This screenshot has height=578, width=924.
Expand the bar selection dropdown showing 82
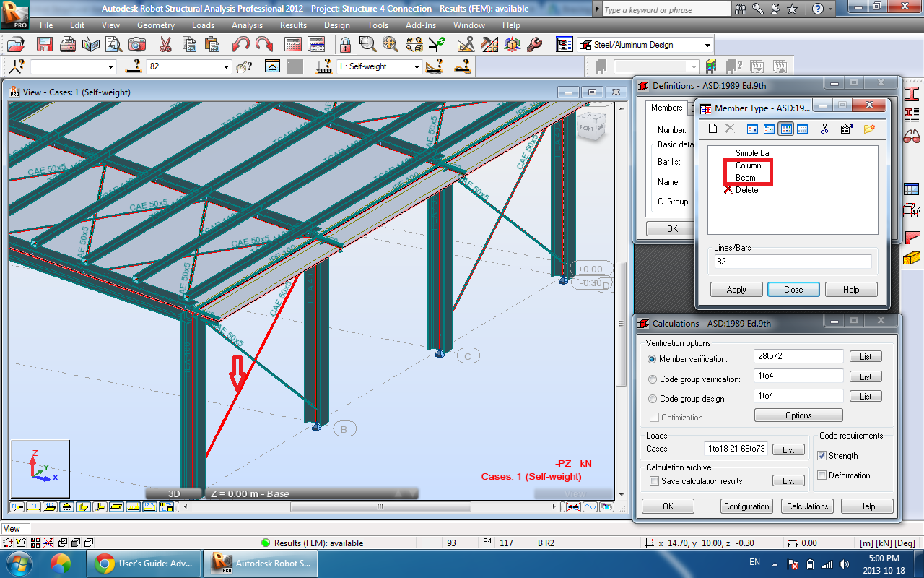(225, 66)
